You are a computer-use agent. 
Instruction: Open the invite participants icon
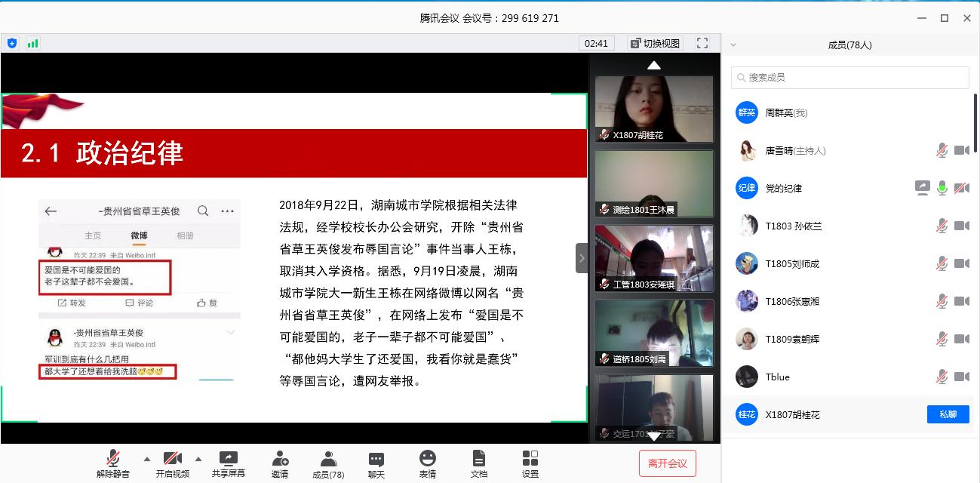point(280,459)
